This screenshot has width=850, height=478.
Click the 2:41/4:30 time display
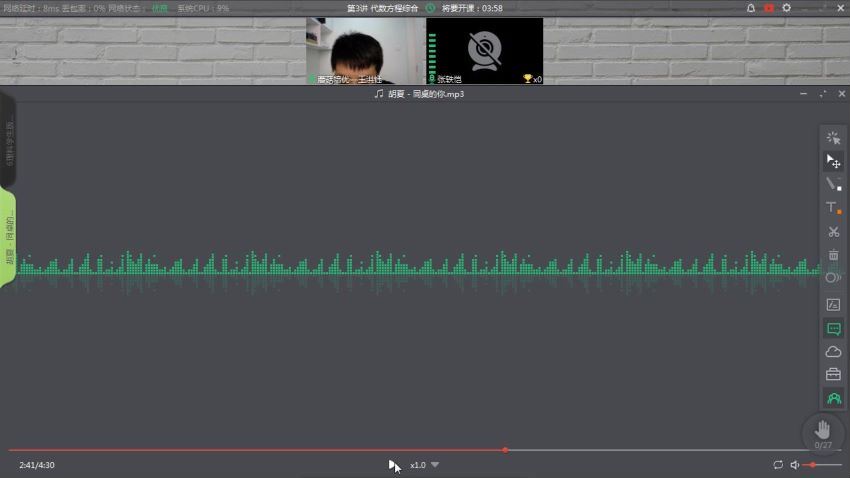click(37, 465)
